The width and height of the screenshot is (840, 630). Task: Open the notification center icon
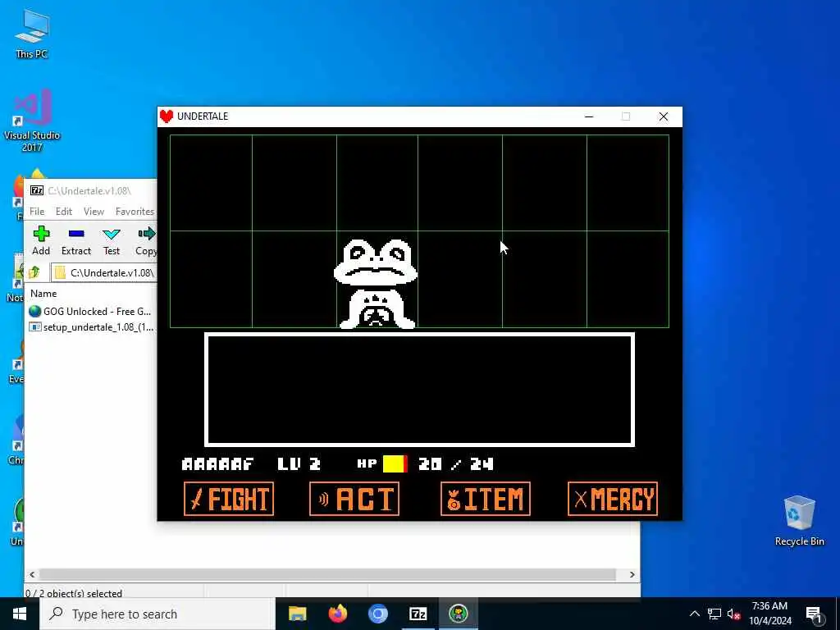(814, 614)
